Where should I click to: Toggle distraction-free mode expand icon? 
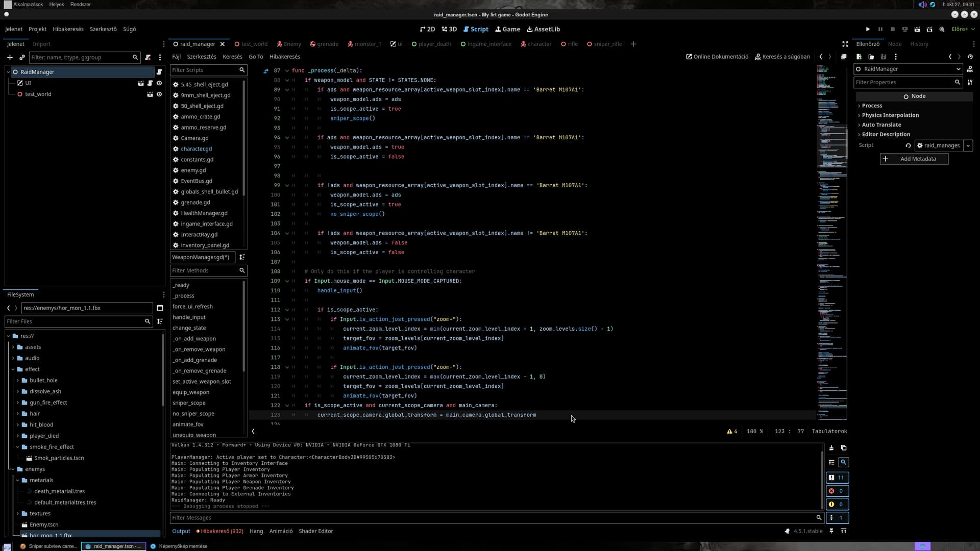coord(845,44)
